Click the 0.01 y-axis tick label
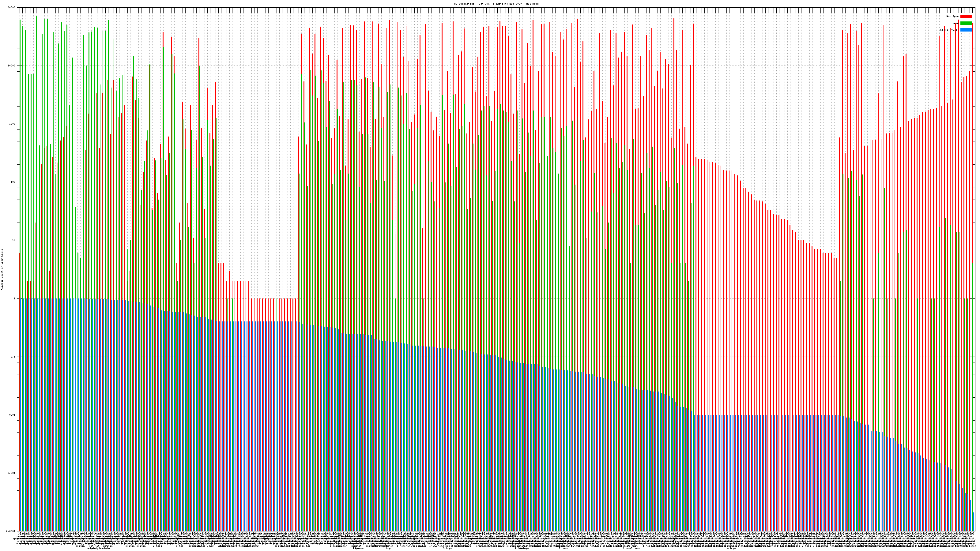The image size is (980, 551). coord(13,415)
